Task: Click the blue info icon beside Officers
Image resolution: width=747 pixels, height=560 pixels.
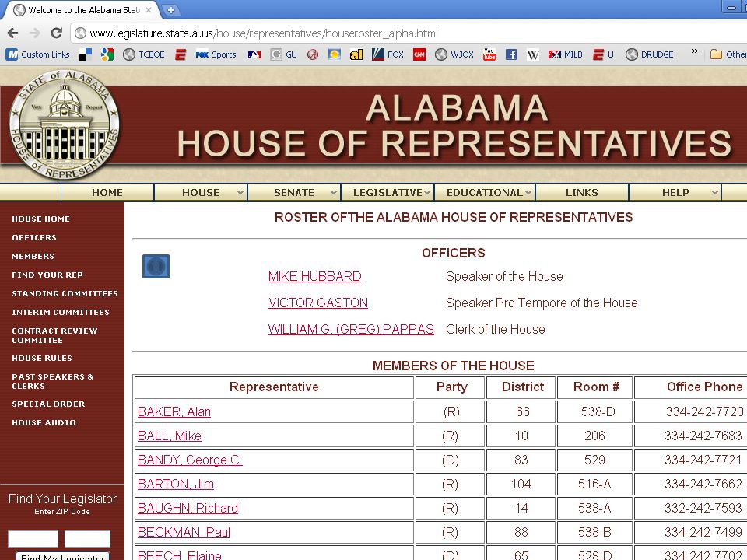Action: 156,266
